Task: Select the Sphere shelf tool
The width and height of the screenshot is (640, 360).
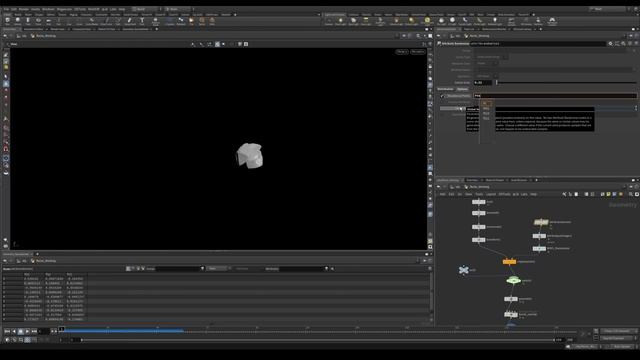Action: (18, 21)
